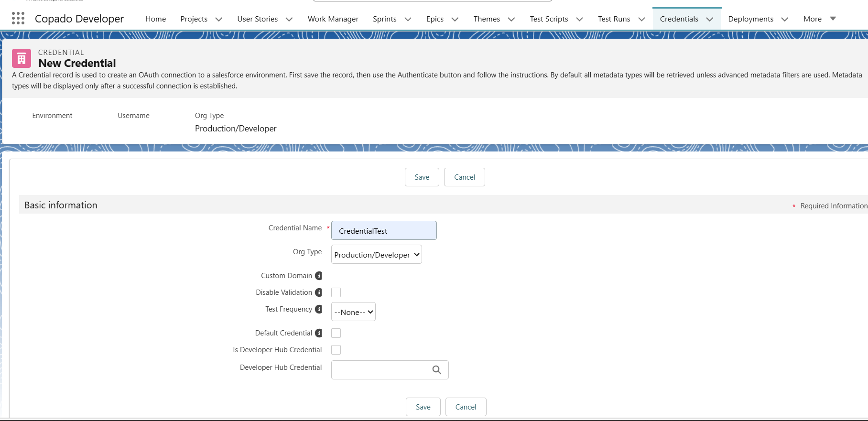Open the Projects tab
The height and width of the screenshot is (421, 868).
click(194, 19)
